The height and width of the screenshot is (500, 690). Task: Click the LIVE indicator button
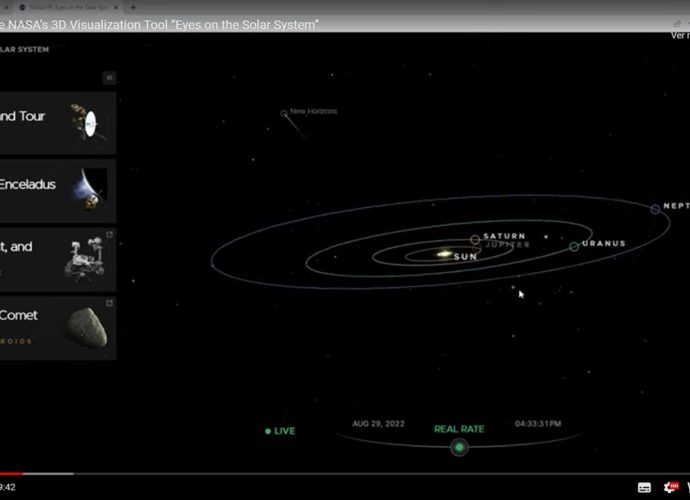(x=280, y=431)
